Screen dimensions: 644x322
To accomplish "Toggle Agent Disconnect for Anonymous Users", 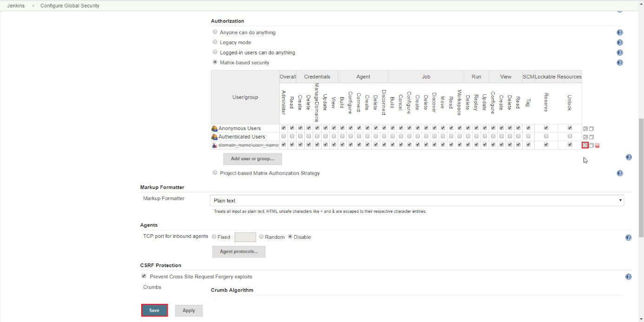I will click(x=384, y=128).
